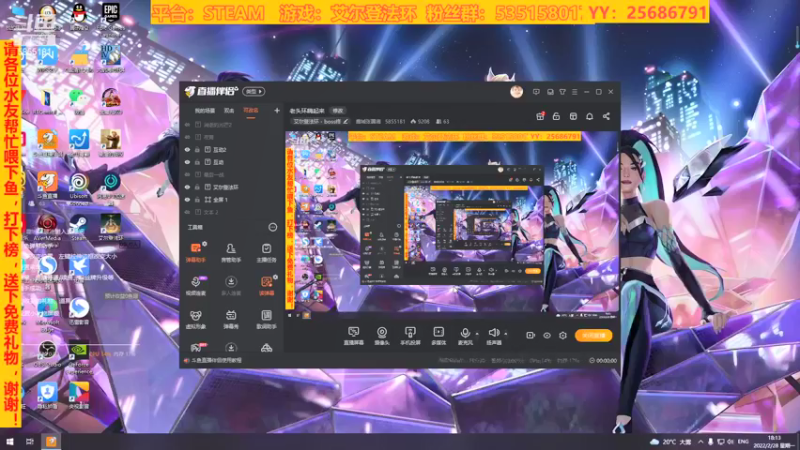Viewport: 800px width, 450px height.
Task: Select the 艾尔登法环 source row
Action: (x=232, y=187)
